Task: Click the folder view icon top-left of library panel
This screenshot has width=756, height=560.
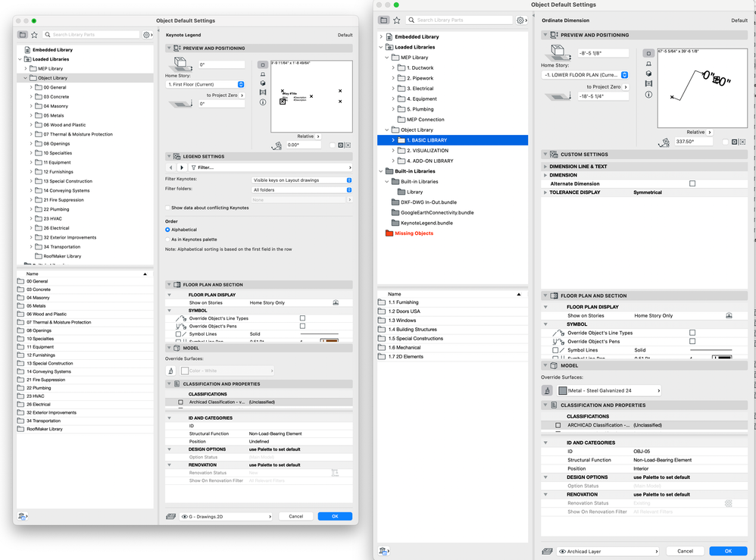Action: pos(21,34)
